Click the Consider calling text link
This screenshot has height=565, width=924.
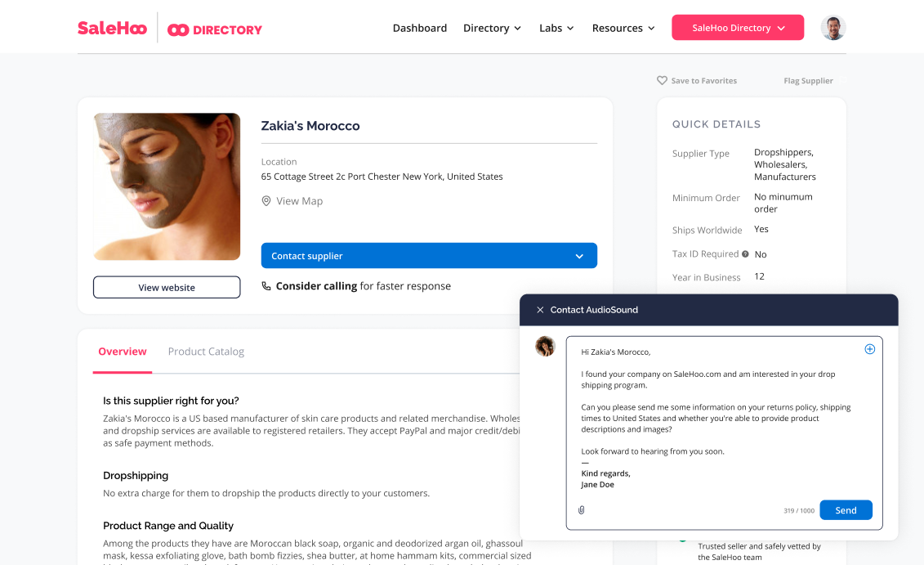point(316,286)
